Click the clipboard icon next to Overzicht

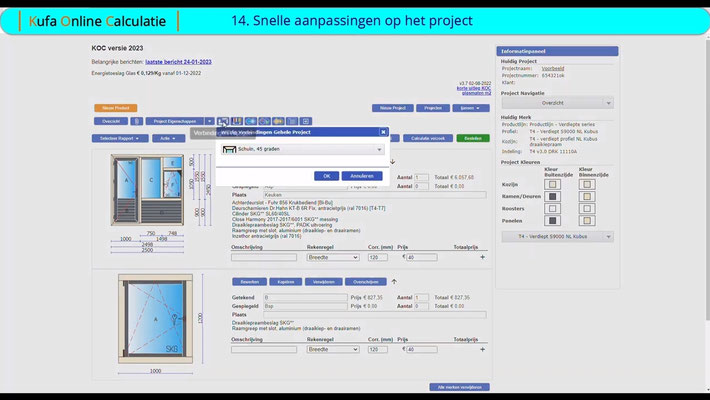point(137,121)
